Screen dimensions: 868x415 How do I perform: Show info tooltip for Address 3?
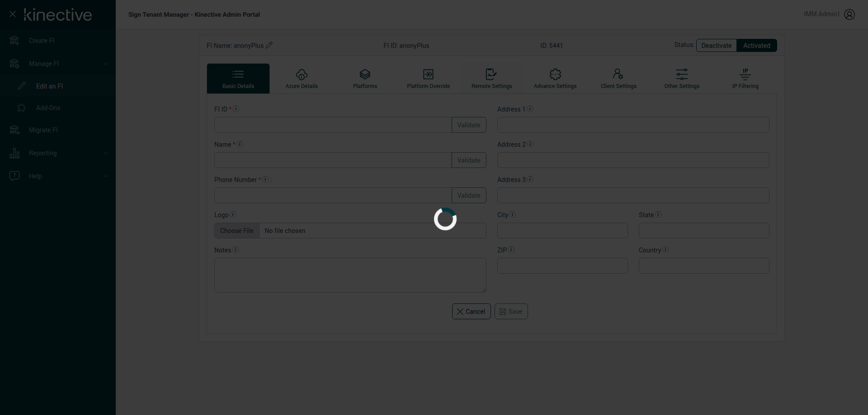(530, 179)
